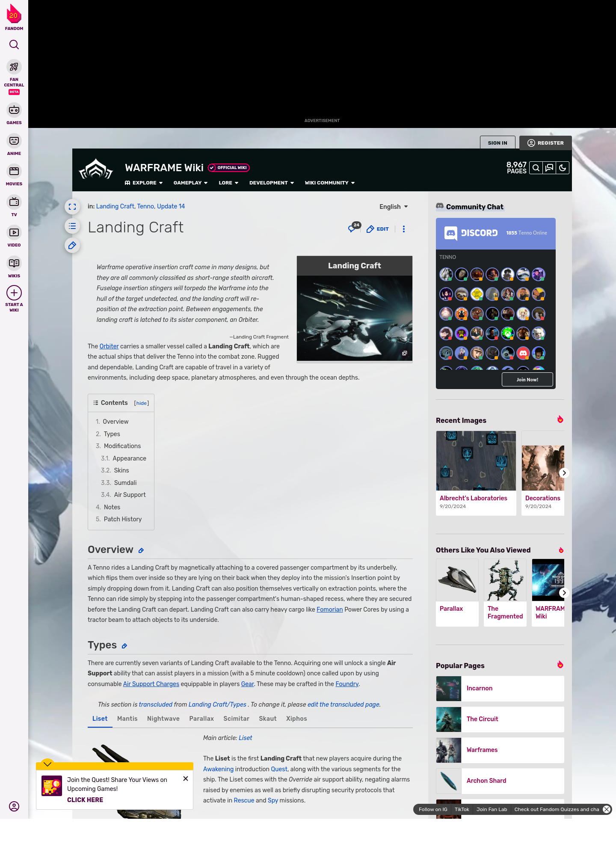This screenshot has height=856, width=616.
Task: Open Fan Central rocket icon
Action: pyautogui.click(x=14, y=67)
